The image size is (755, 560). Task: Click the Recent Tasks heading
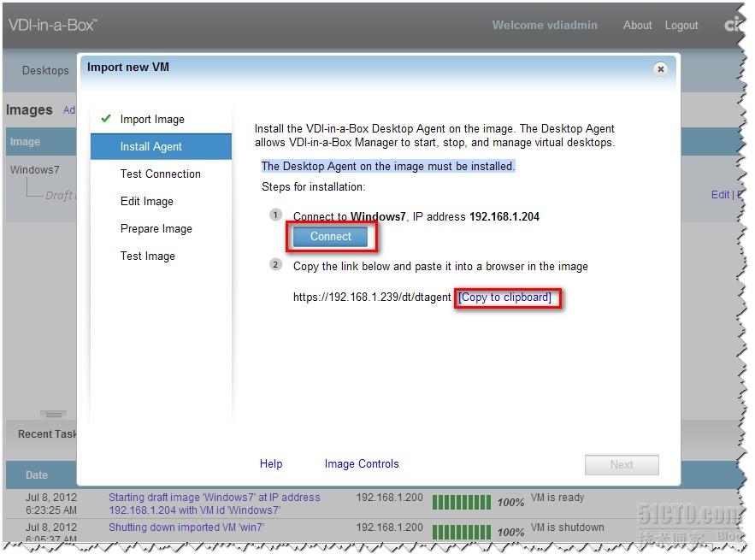47,433
